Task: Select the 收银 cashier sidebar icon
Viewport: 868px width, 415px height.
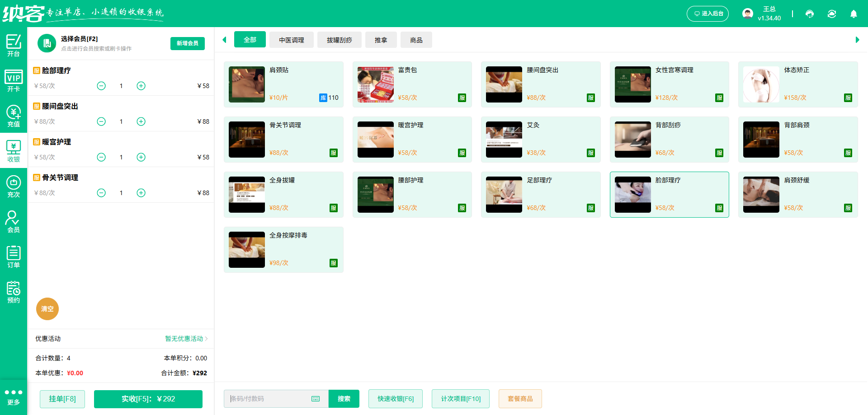Action: pyautogui.click(x=14, y=151)
